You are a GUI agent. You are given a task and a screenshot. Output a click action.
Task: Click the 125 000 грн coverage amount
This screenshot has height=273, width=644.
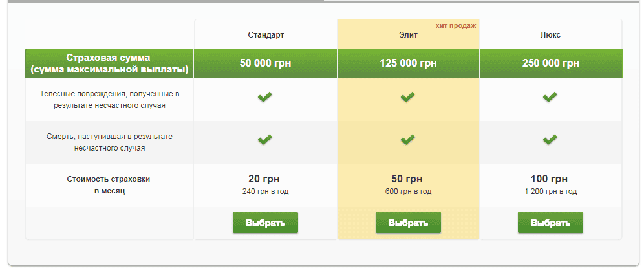[407, 63]
